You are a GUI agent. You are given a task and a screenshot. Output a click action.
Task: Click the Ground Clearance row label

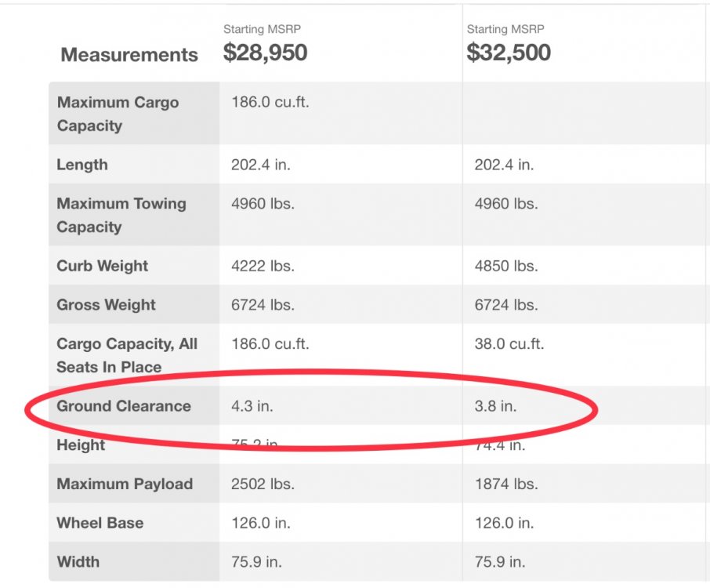coord(124,406)
